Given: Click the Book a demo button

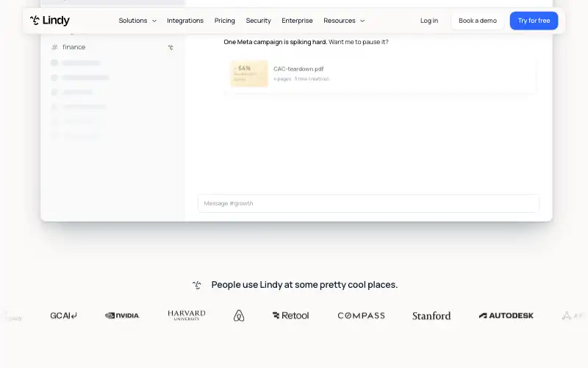Looking at the screenshot, I should [477, 21].
